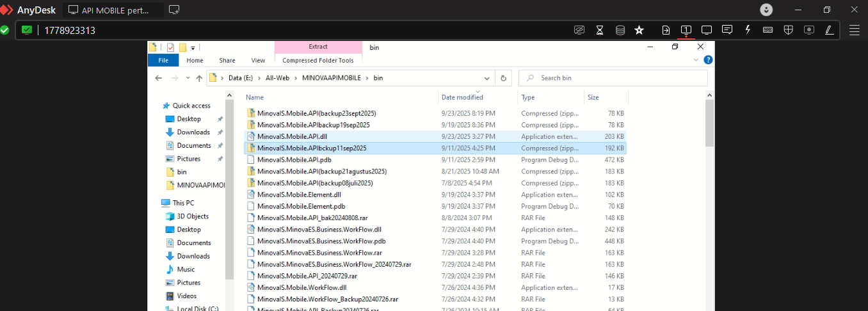The width and height of the screenshot is (868, 311).
Task: Expand the address bar history dropdown
Action: click(x=487, y=78)
